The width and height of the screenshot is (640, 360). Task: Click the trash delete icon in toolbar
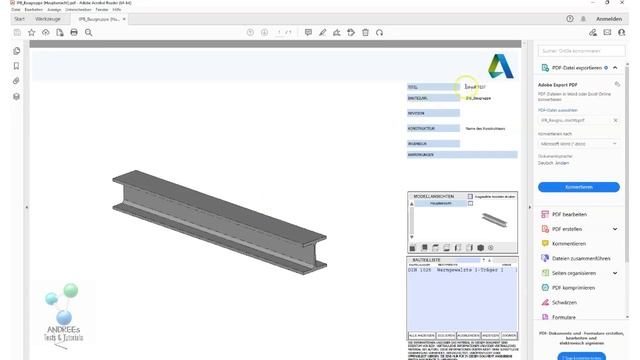point(365,32)
